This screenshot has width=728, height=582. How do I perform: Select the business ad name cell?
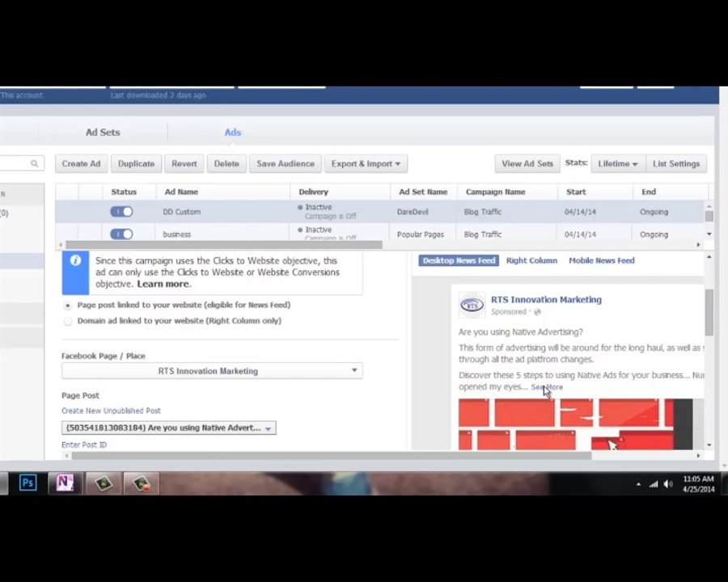click(176, 234)
